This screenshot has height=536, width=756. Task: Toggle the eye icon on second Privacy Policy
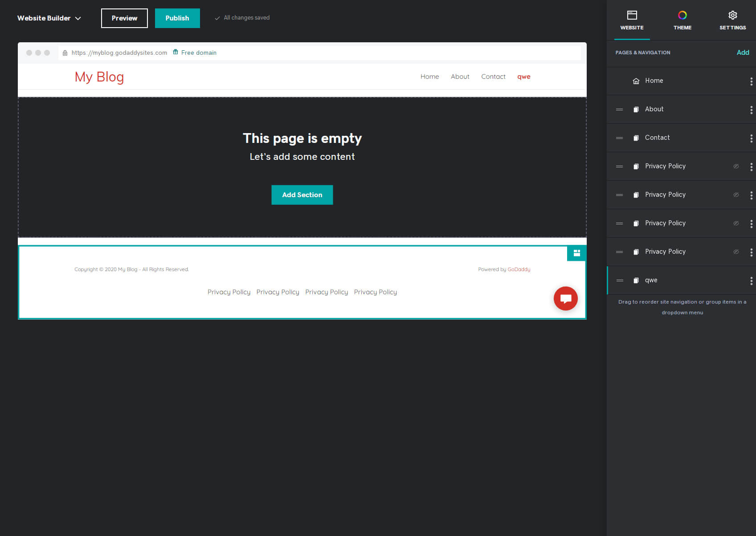pos(736,195)
